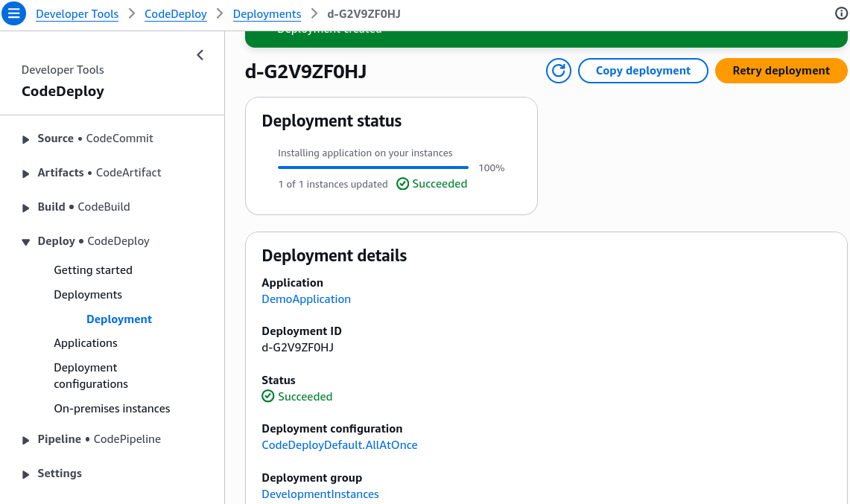
Task: Click Retry deployment button
Action: [781, 71]
